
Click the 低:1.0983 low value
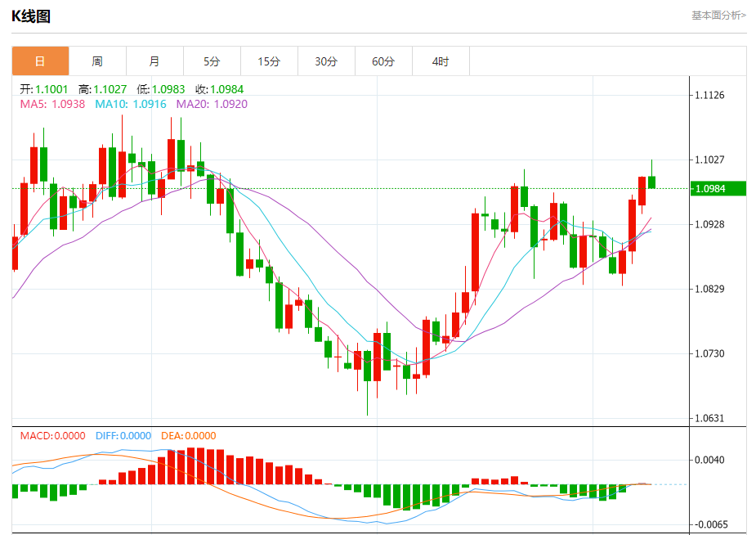click(x=161, y=89)
